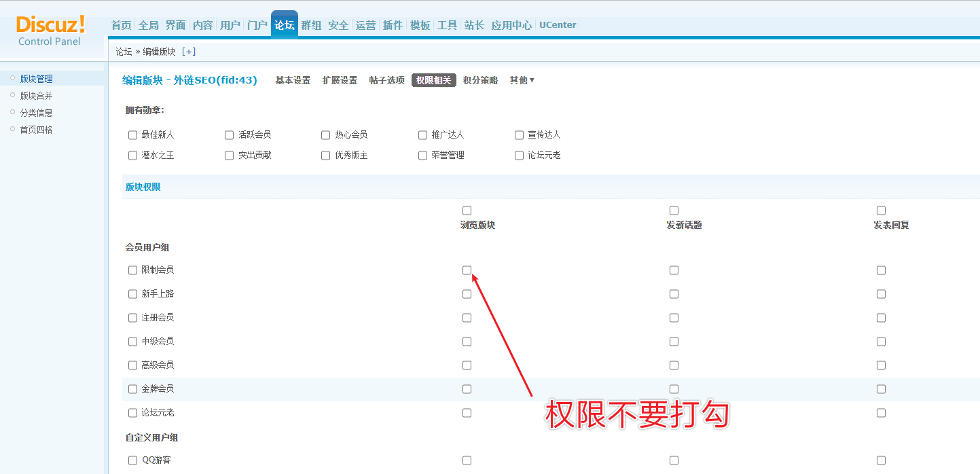Open the 工具 top menu
This screenshot has height=474, width=980.
click(x=448, y=25)
